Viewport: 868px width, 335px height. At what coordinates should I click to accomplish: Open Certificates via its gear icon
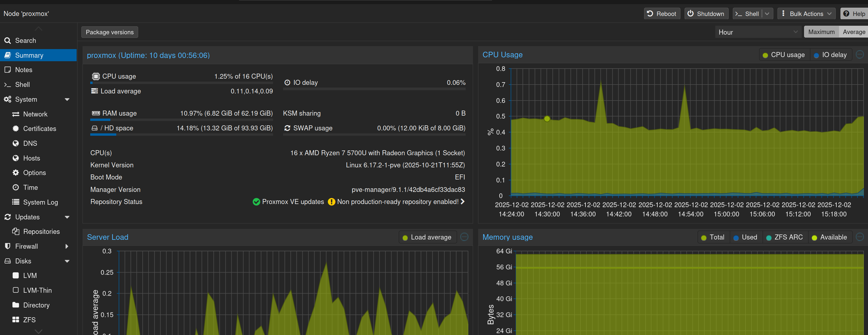[x=15, y=129]
